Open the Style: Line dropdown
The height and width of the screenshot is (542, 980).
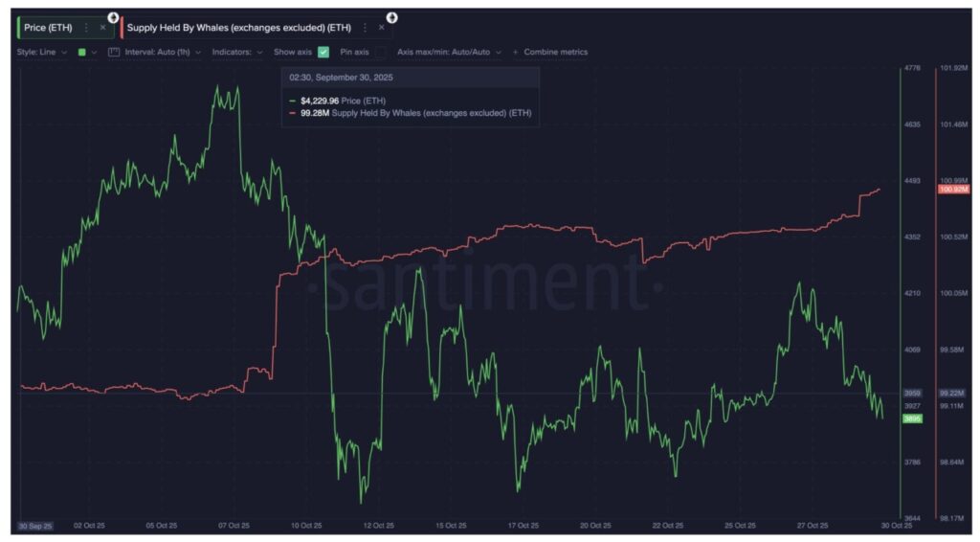(x=41, y=52)
